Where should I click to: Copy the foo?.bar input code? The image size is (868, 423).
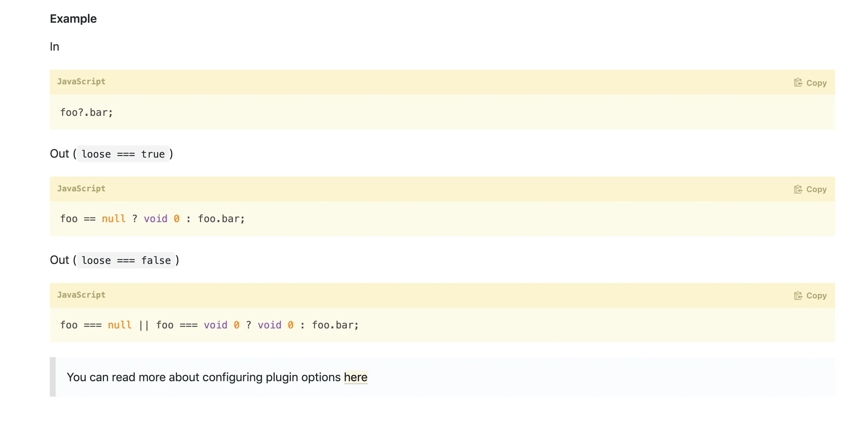tap(810, 82)
